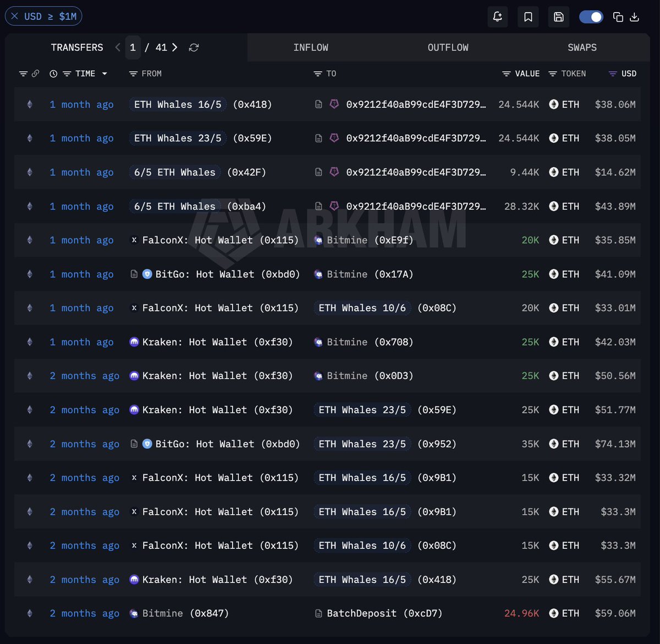Open the chain filter icon in the header

23,74
